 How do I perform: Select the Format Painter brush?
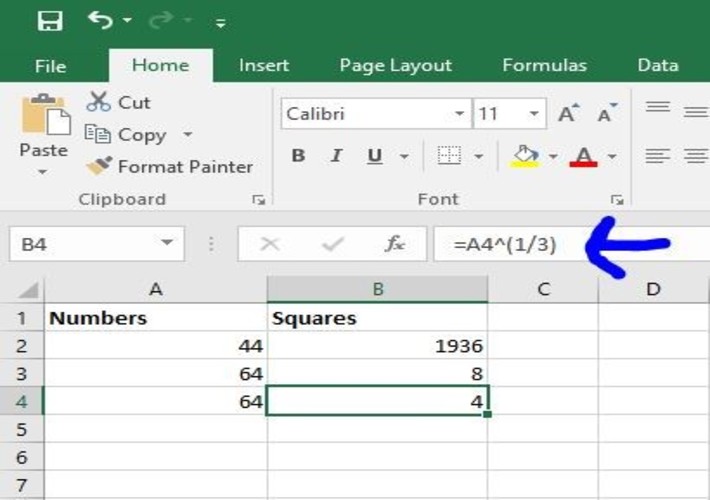(x=99, y=167)
